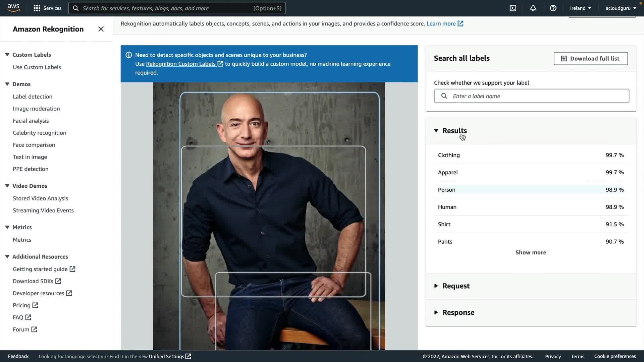Open the Ireland region dropdown
644x362 pixels.
tap(580, 8)
